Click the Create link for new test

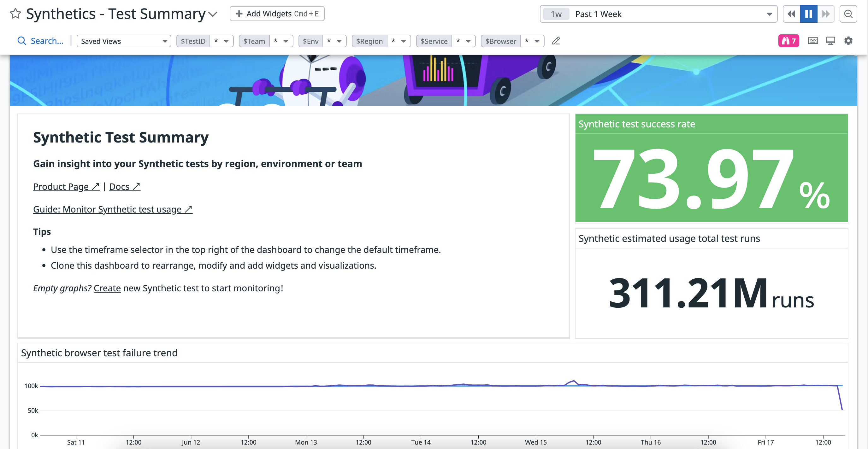pos(107,288)
